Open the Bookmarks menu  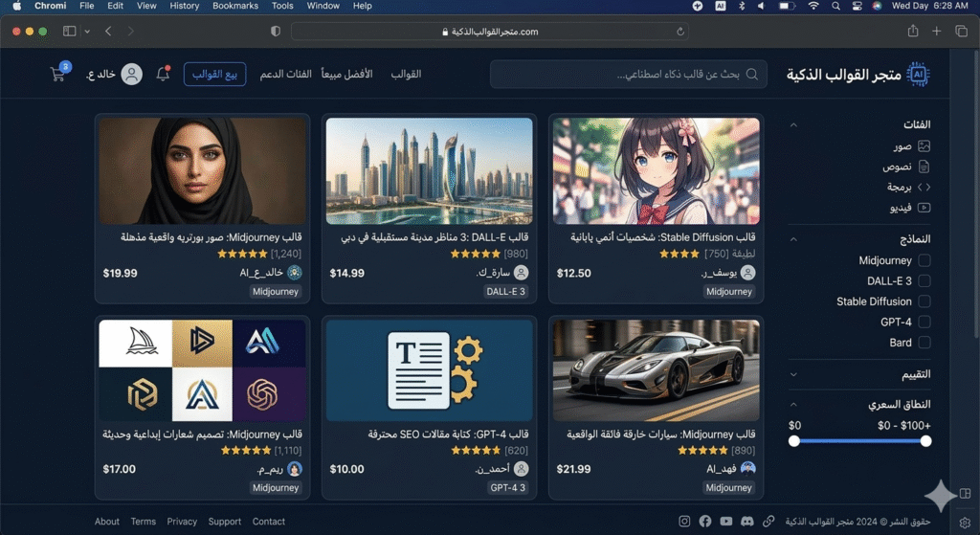(235, 6)
